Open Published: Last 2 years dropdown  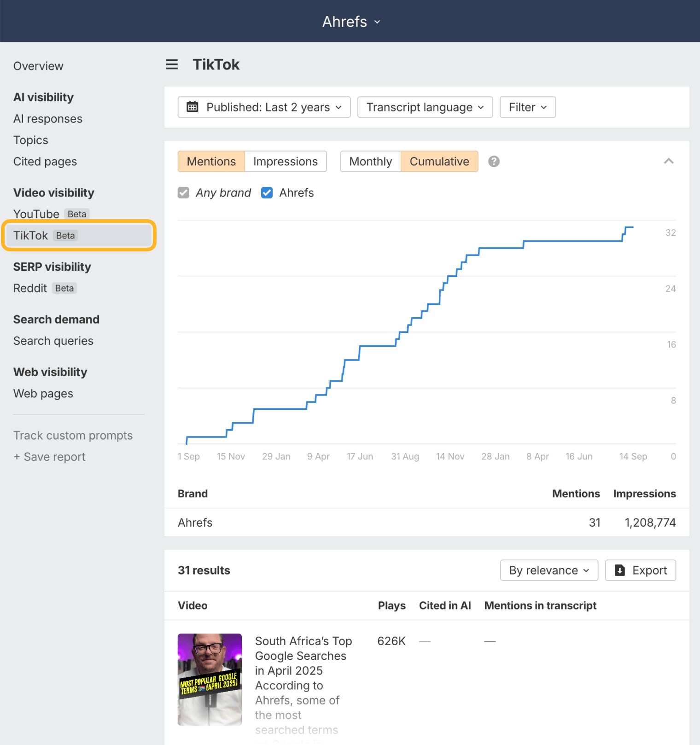(264, 107)
